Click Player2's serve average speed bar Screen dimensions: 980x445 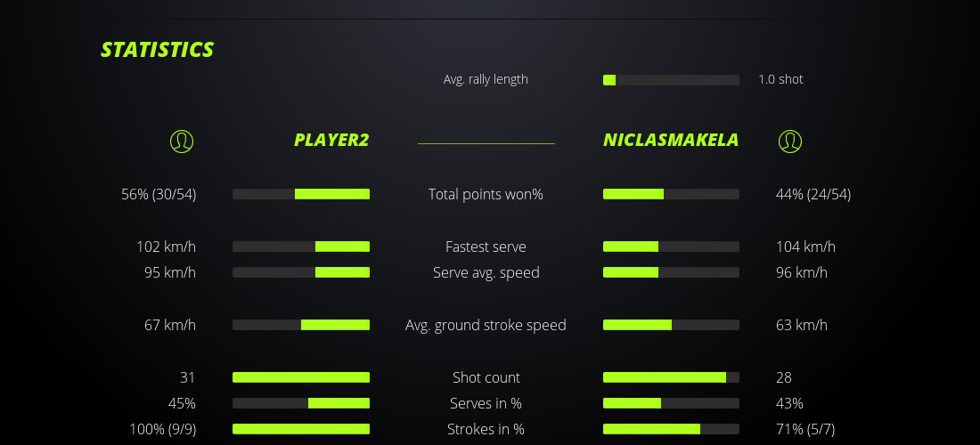tap(301, 272)
